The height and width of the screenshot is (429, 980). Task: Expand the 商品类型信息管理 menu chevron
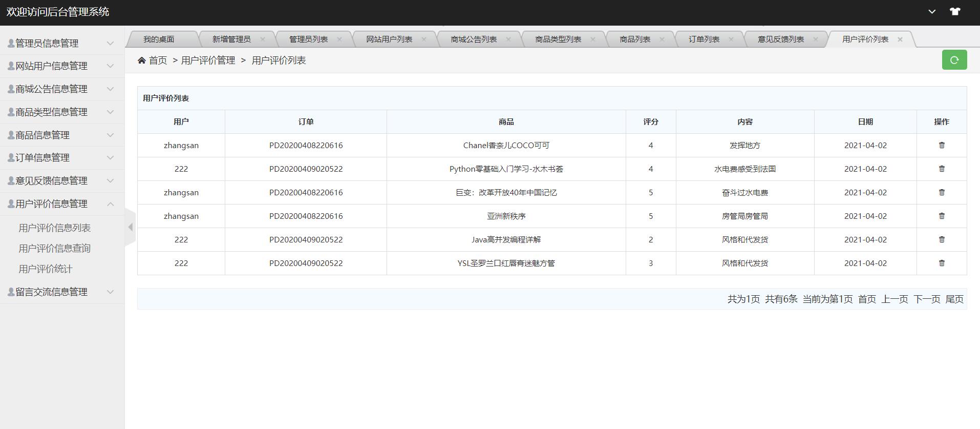click(x=110, y=112)
